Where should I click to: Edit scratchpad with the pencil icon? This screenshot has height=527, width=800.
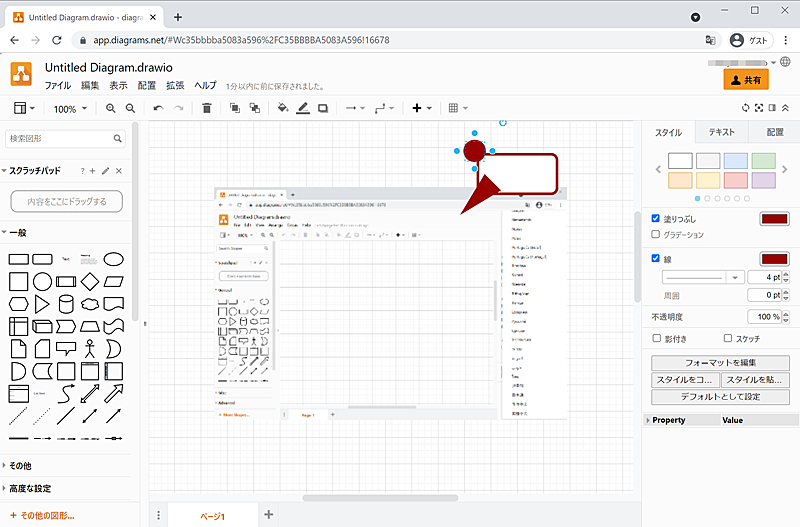[106, 171]
